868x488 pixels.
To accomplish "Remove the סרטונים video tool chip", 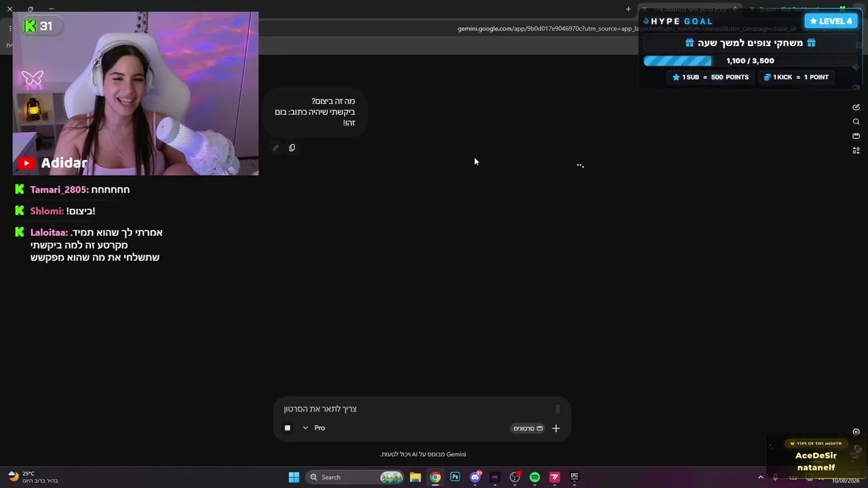I will (x=528, y=428).
